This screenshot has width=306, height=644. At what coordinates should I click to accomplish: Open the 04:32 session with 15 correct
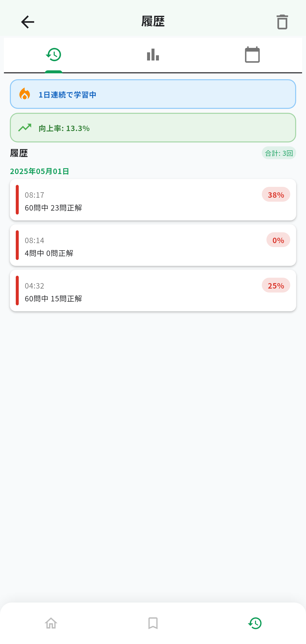click(x=153, y=291)
